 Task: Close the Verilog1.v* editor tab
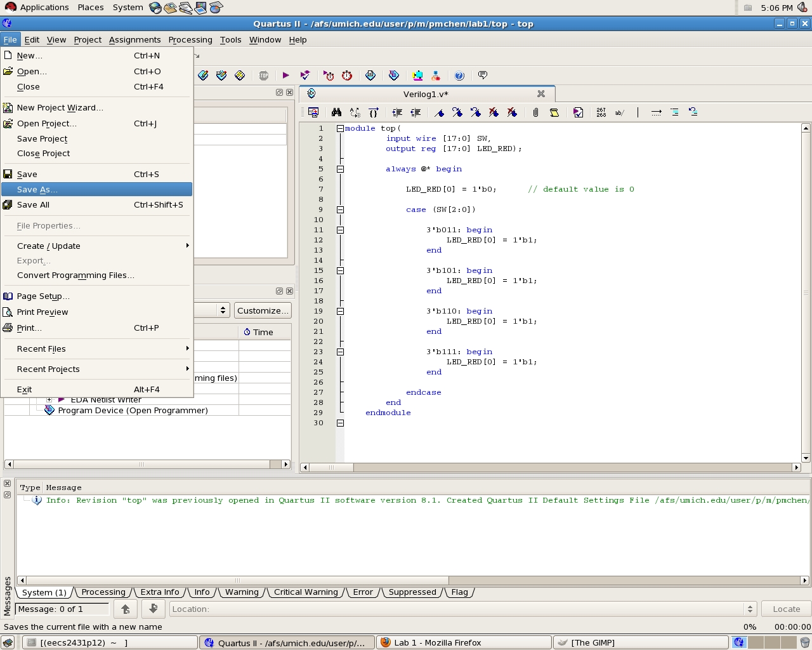541,93
